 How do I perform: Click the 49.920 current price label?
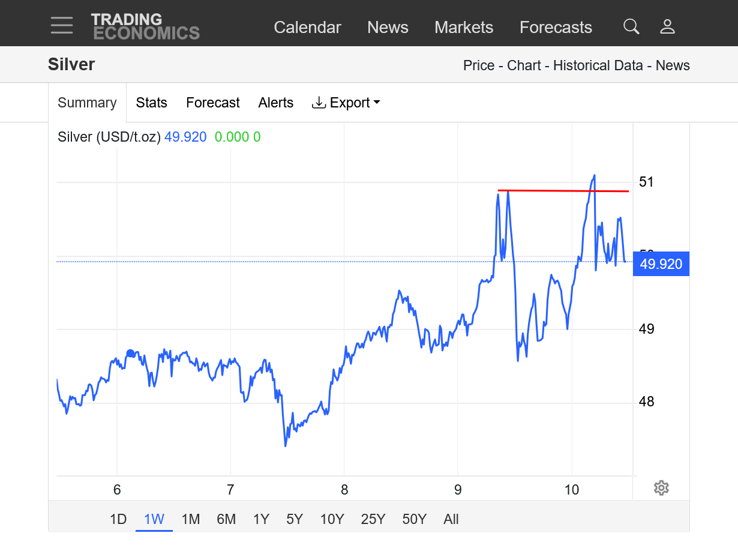click(x=661, y=264)
